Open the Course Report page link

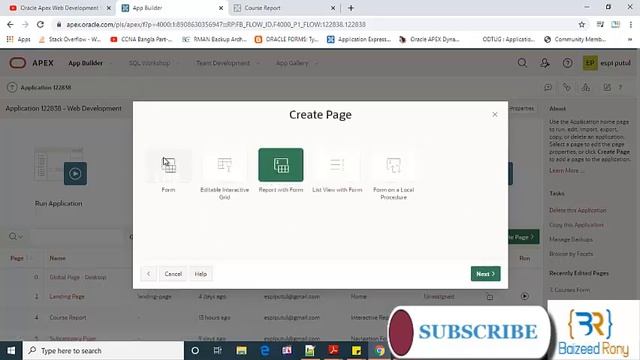click(x=68, y=318)
